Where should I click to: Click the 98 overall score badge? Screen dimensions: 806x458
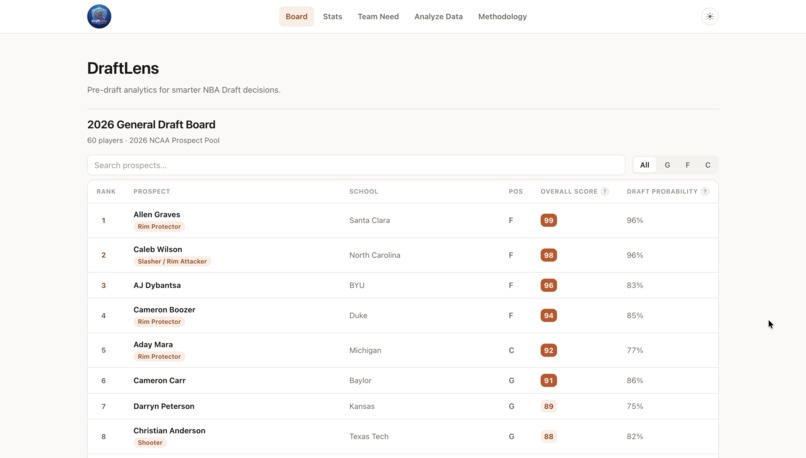pos(548,255)
